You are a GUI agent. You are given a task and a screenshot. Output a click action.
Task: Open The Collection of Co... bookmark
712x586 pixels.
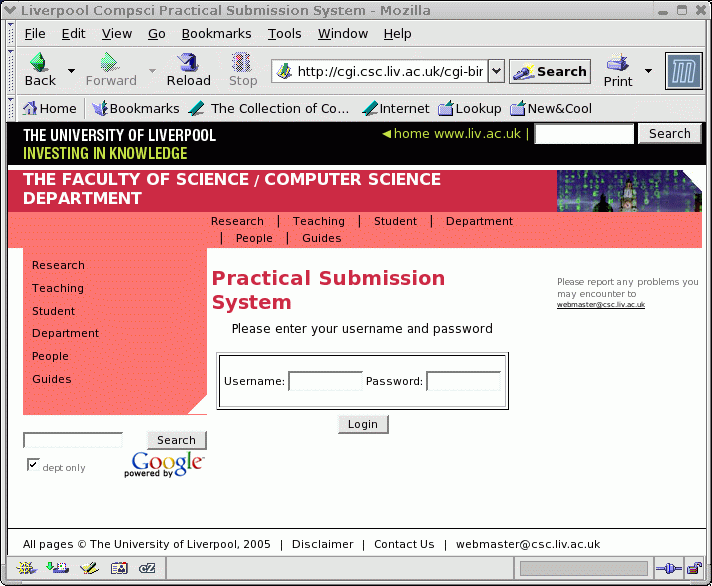(269, 108)
